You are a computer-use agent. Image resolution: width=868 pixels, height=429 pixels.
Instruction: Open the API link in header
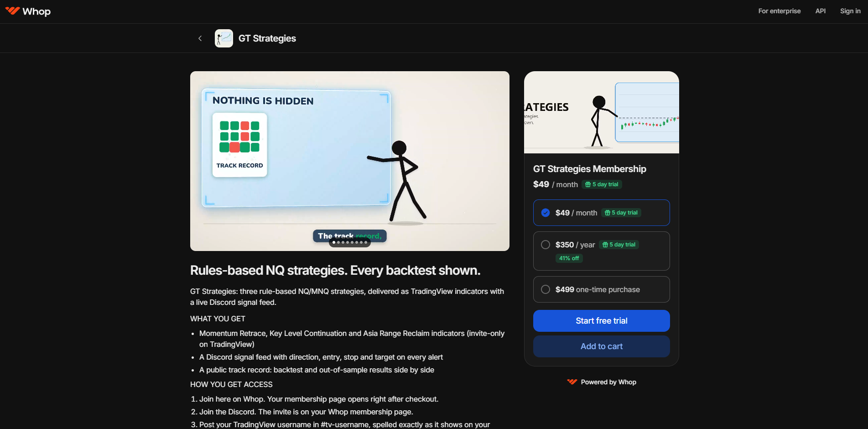(821, 11)
